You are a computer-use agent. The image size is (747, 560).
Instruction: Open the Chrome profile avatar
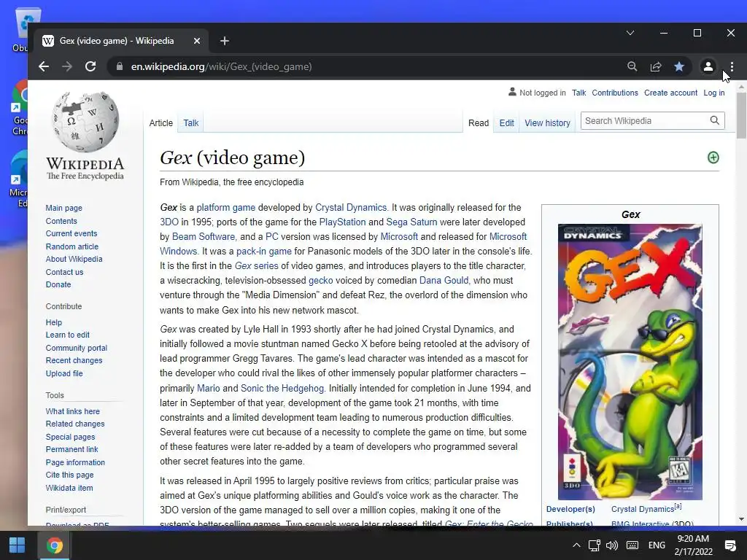point(708,66)
